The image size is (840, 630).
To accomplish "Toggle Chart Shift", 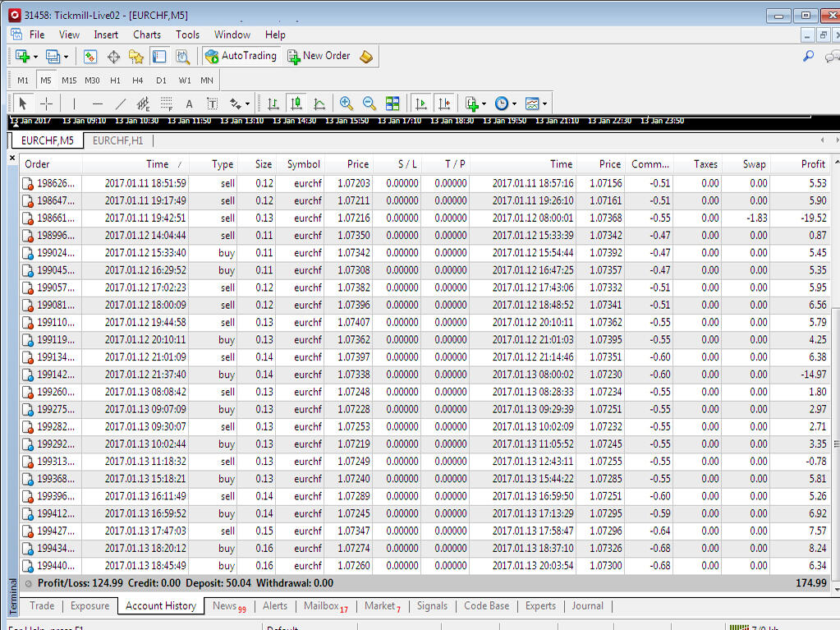I will coord(445,103).
